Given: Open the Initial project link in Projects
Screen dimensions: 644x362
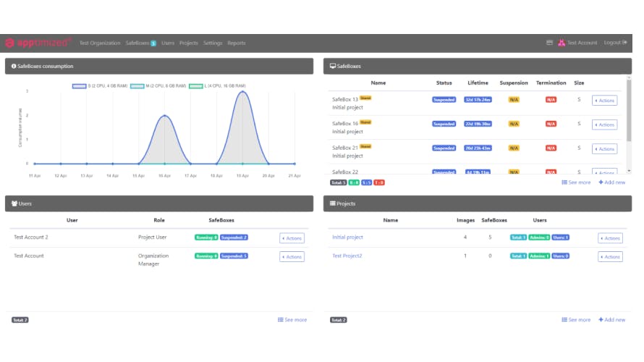Looking at the screenshot, I should pyautogui.click(x=347, y=237).
